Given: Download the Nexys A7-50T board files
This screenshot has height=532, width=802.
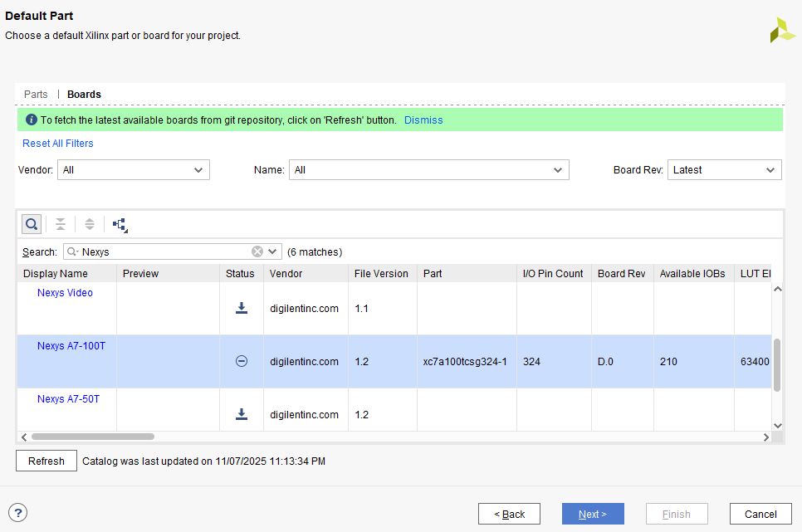Looking at the screenshot, I should 242,414.
